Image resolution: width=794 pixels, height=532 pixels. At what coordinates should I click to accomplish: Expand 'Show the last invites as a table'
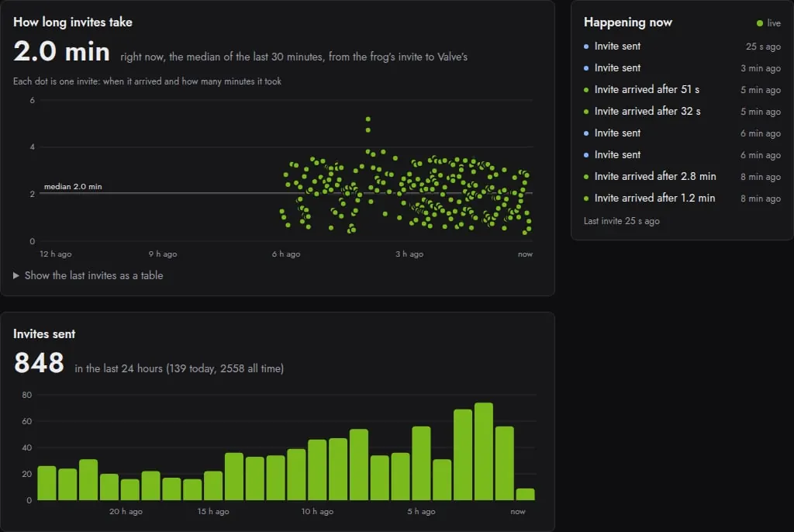(x=88, y=275)
